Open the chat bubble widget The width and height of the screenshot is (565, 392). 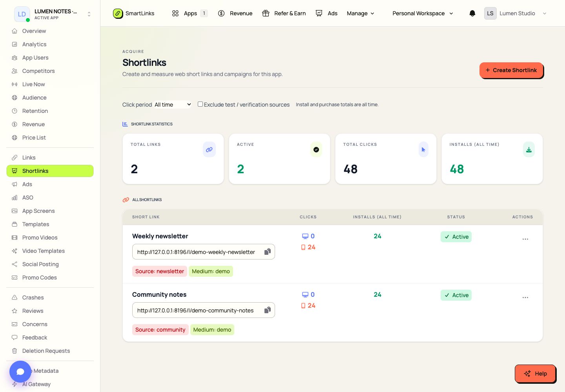(20, 372)
